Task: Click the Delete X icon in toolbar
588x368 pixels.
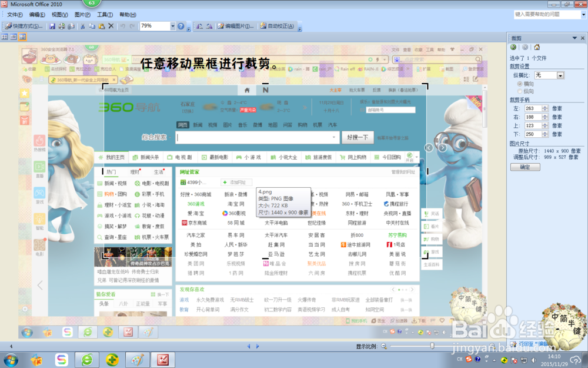Action: click(111, 26)
